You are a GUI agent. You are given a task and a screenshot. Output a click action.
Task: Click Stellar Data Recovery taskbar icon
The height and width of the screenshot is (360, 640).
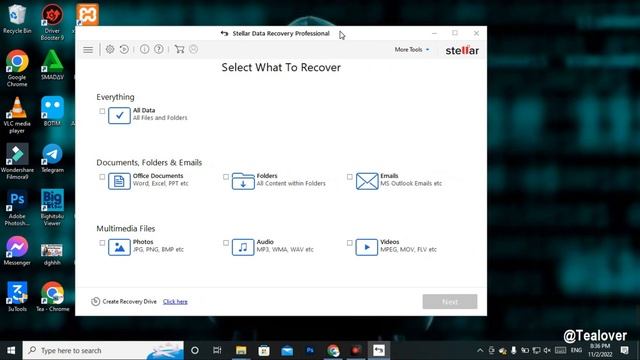[379, 350]
